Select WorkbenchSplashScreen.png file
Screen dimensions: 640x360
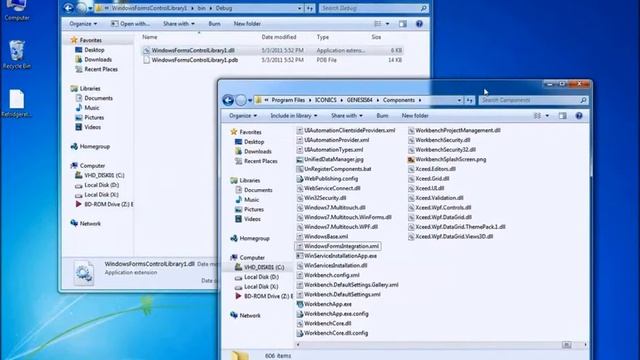[x=447, y=160]
